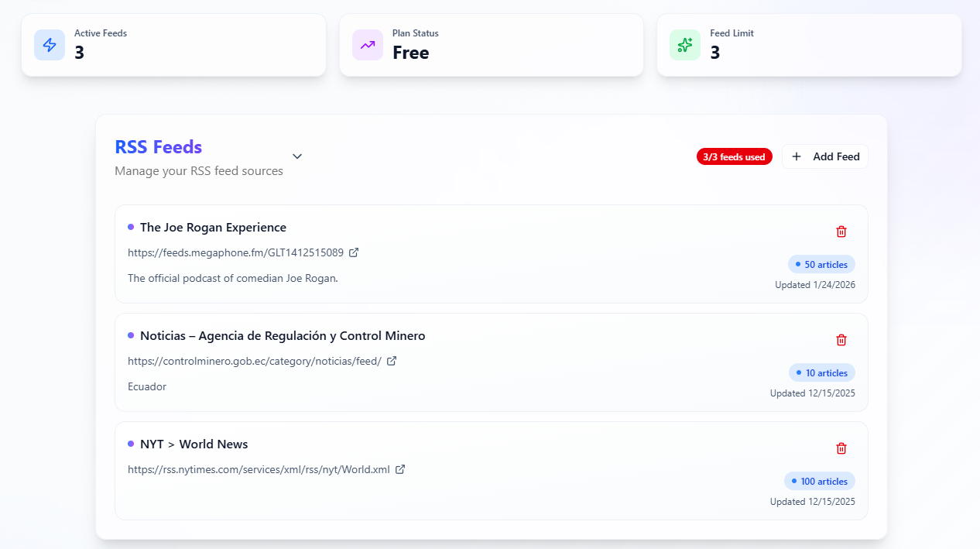
Task: Click the 10 articles badge
Action: pyautogui.click(x=821, y=372)
